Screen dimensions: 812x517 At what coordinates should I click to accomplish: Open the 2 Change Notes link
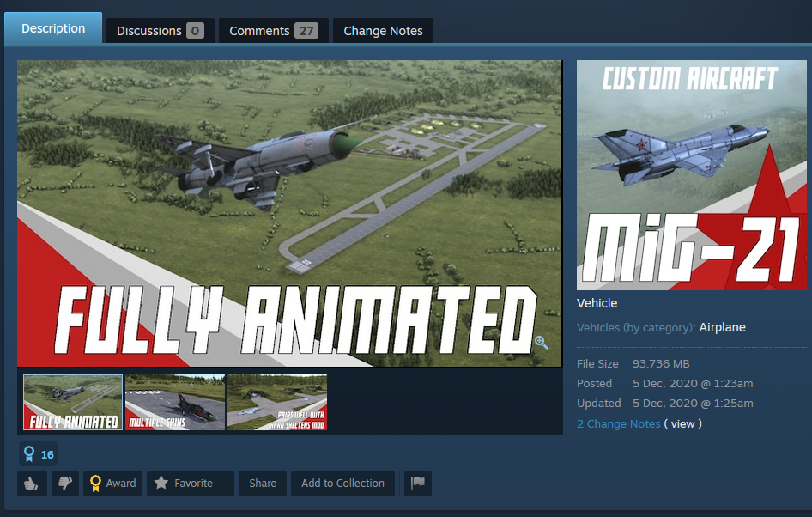[x=618, y=423]
